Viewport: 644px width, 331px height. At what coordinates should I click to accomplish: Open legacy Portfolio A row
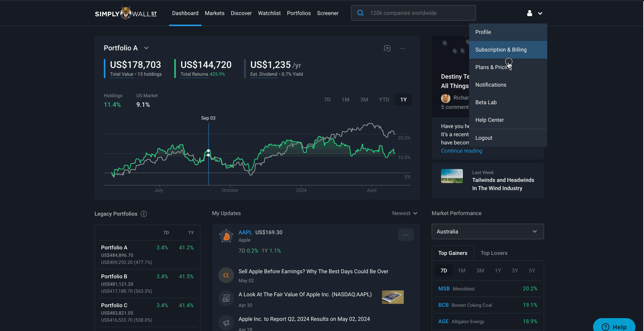[148, 255]
